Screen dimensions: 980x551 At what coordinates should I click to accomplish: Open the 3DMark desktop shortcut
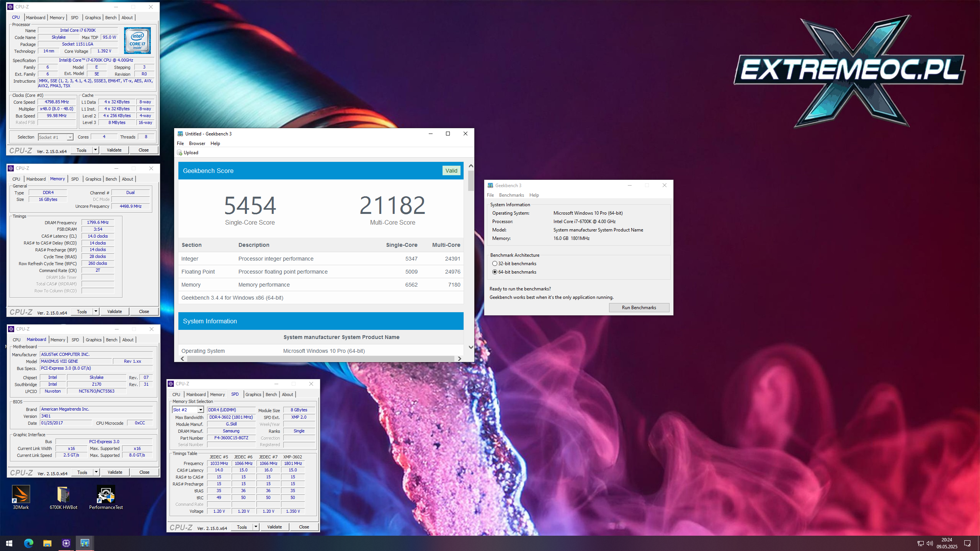click(21, 495)
